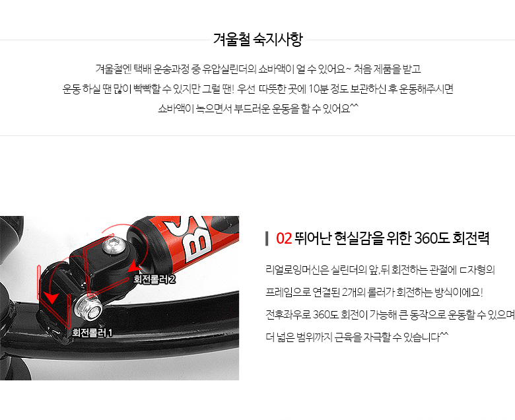Click the line about 2개의 롤러가 회전하는
Image resolution: width=515 pixels, height=420 pixels.
(374, 293)
